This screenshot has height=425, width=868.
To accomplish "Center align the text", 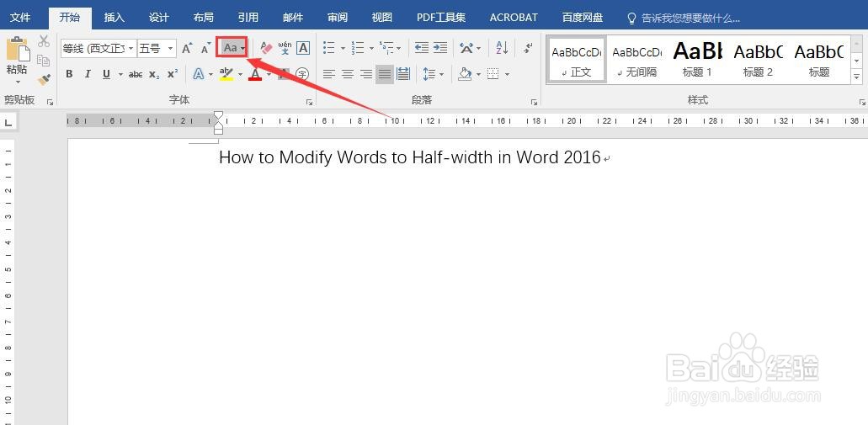I will [348, 74].
